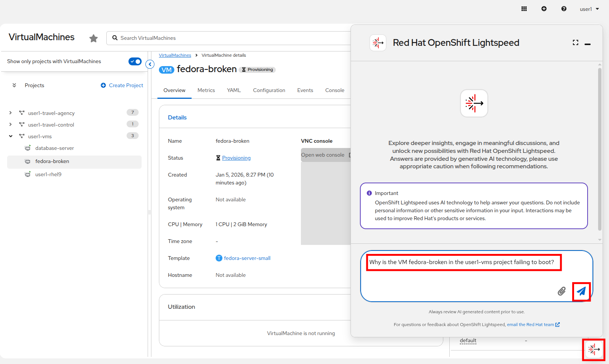609x364 pixels.
Task: Collapse the user1-vms project tree
Action: 11,136
